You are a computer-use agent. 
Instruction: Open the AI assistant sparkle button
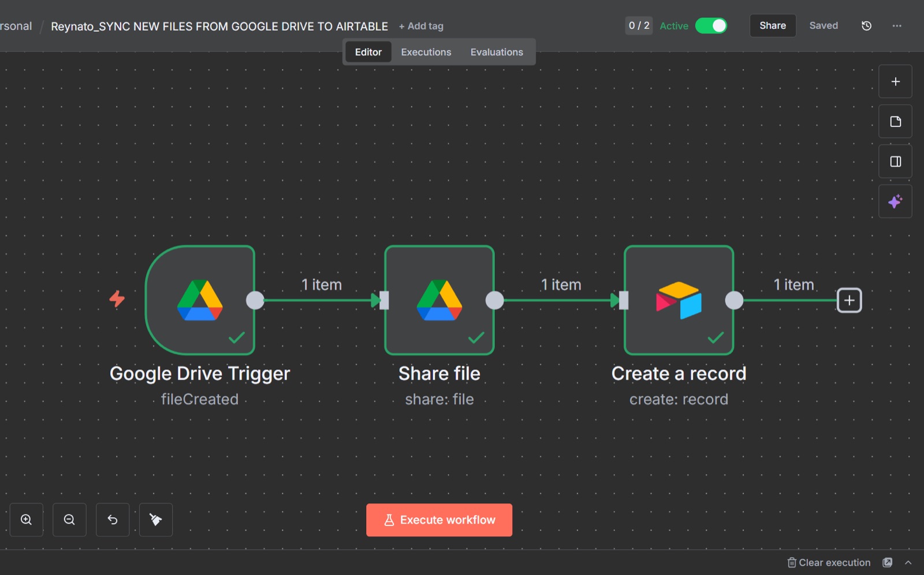point(896,201)
